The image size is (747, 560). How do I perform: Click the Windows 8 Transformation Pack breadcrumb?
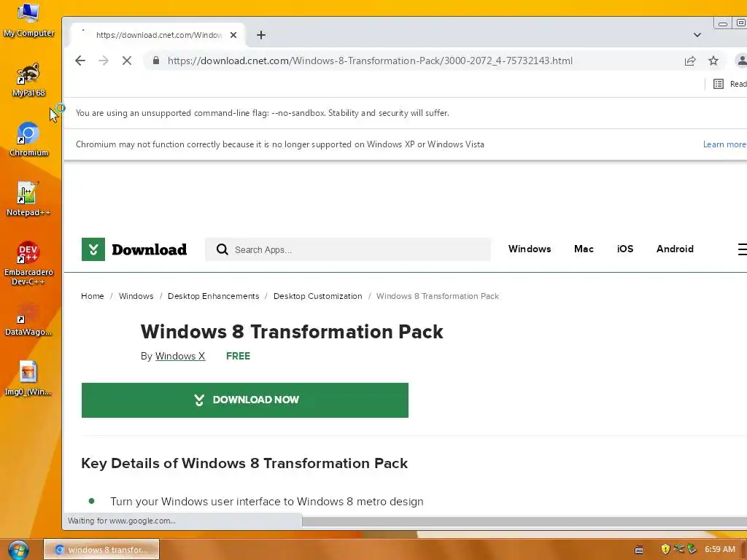point(438,296)
